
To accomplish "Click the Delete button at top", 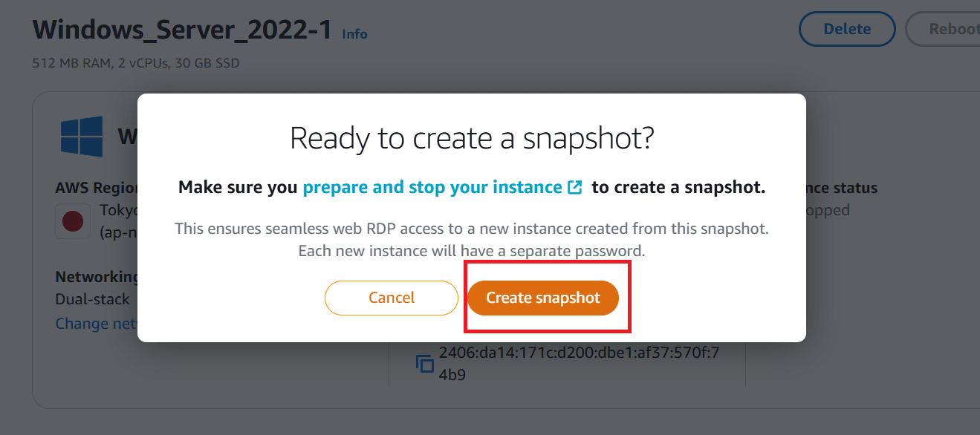I will click(x=847, y=30).
